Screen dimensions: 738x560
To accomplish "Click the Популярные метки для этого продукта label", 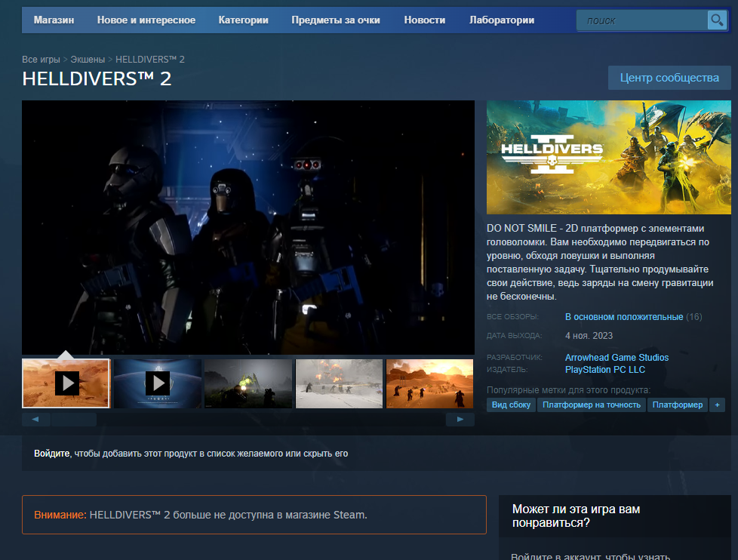I will (x=568, y=390).
